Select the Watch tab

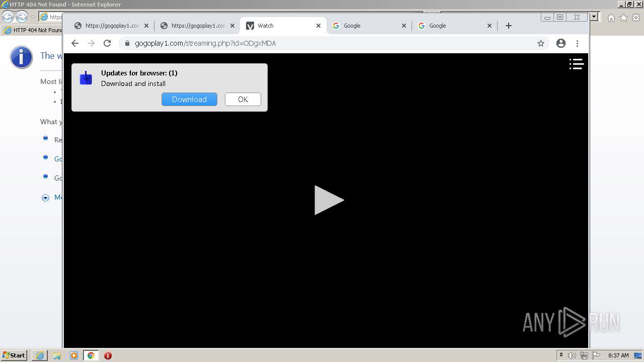point(283,26)
